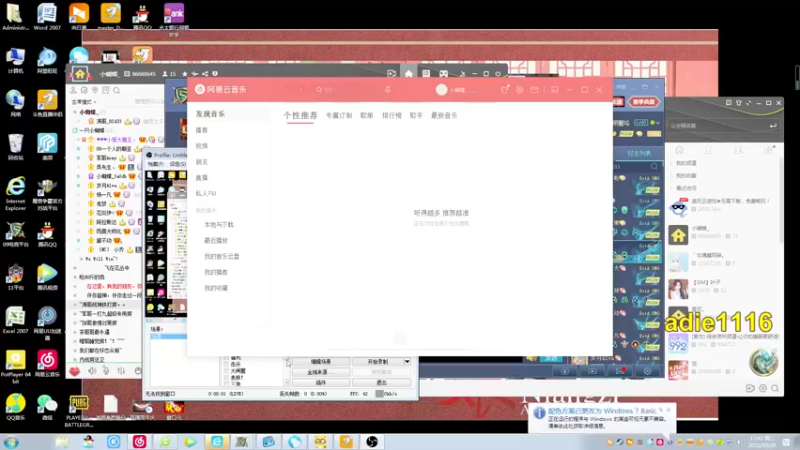The image size is (800, 450).
Task: Click the house channel icon in YY window header
Action: tap(80, 74)
